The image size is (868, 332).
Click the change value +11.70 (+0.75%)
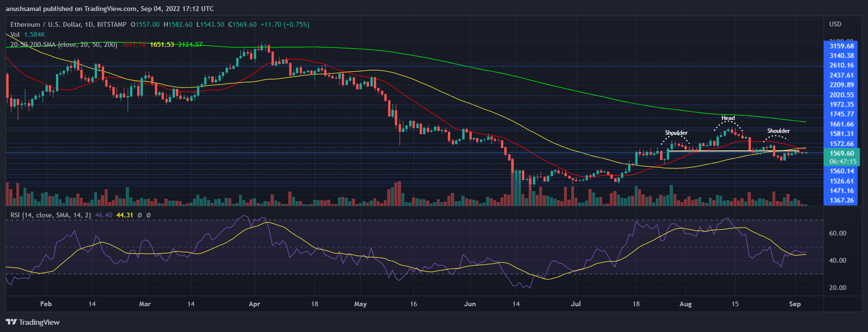coord(285,24)
